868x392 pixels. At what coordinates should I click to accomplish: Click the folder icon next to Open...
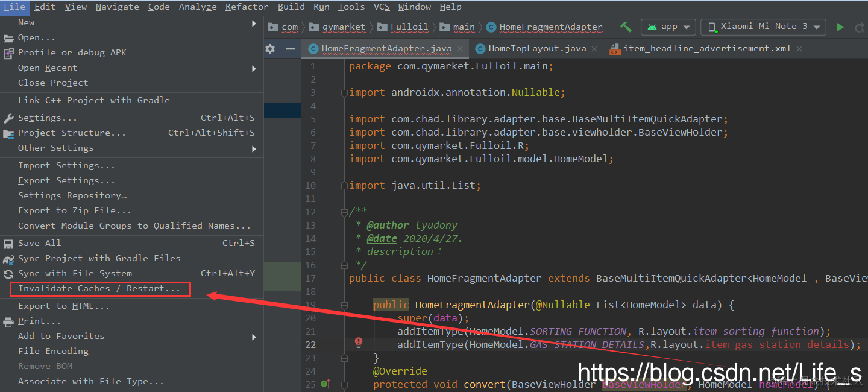point(8,38)
